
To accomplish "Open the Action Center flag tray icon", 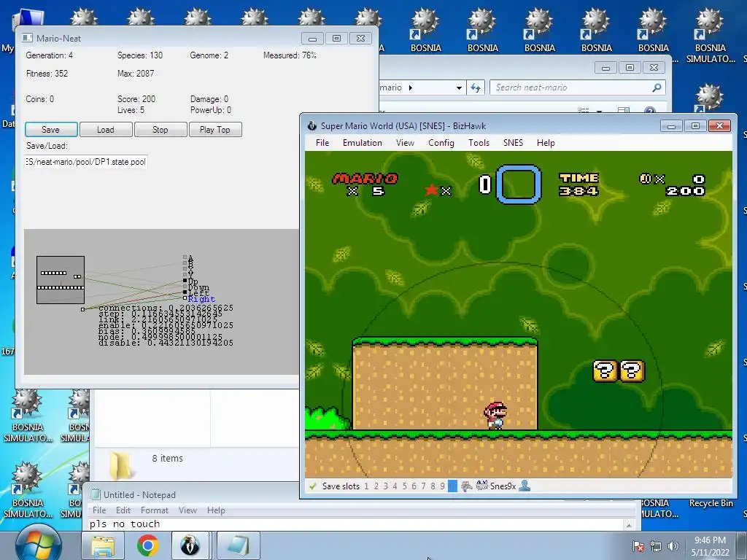I will point(638,546).
